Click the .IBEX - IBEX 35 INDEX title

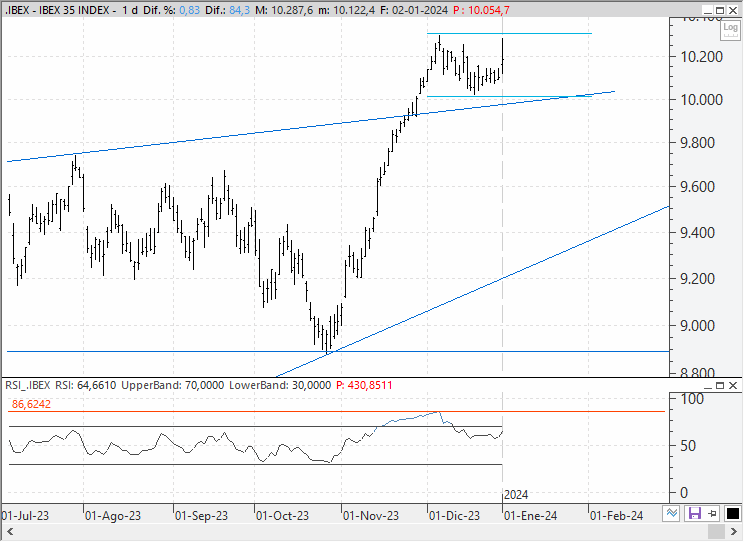[x=57, y=10]
